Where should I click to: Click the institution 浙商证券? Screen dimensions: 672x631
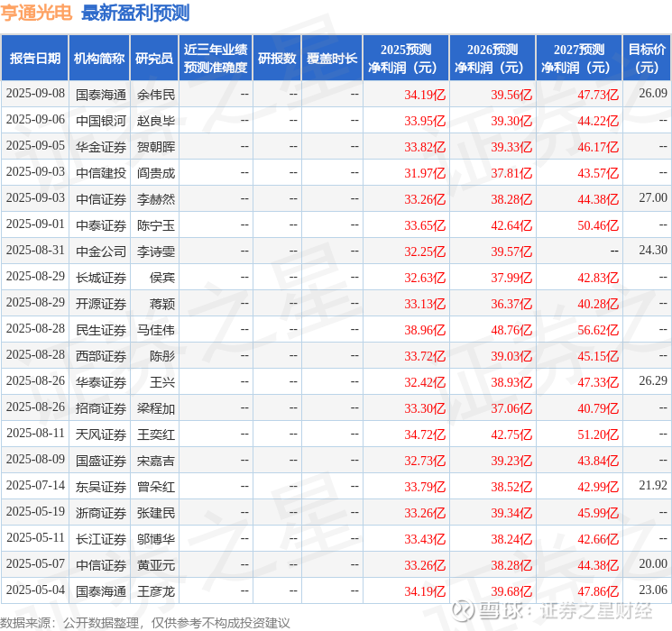click(x=101, y=512)
